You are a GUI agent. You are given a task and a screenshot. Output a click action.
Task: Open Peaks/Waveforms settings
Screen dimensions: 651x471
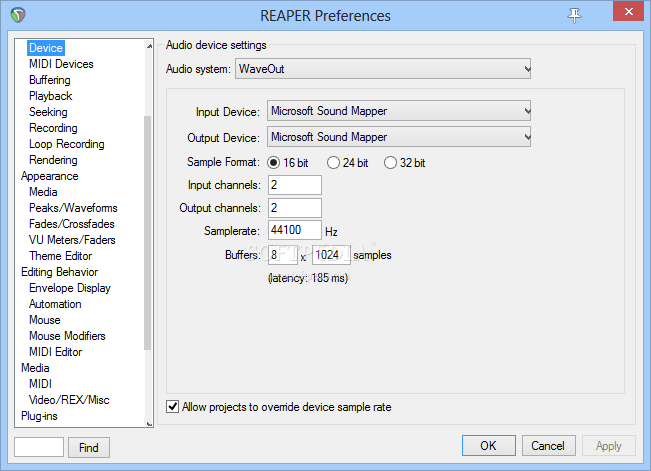[73, 208]
